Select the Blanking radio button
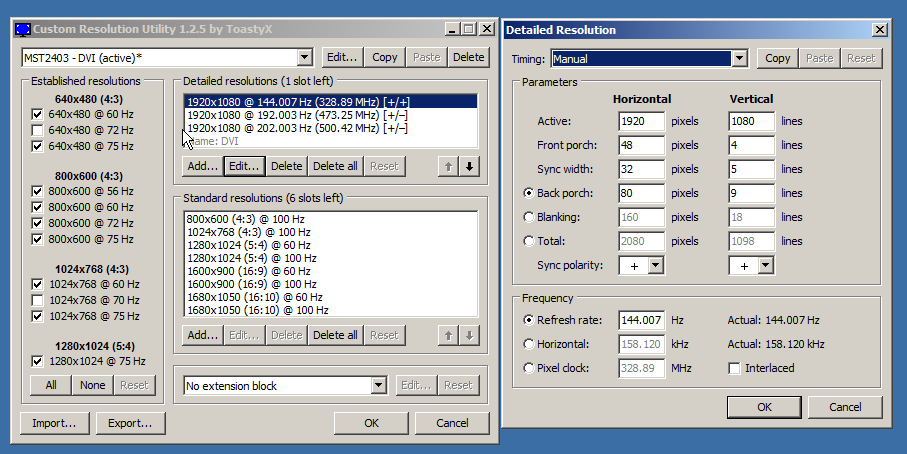This screenshot has width=907, height=454. coord(530,216)
